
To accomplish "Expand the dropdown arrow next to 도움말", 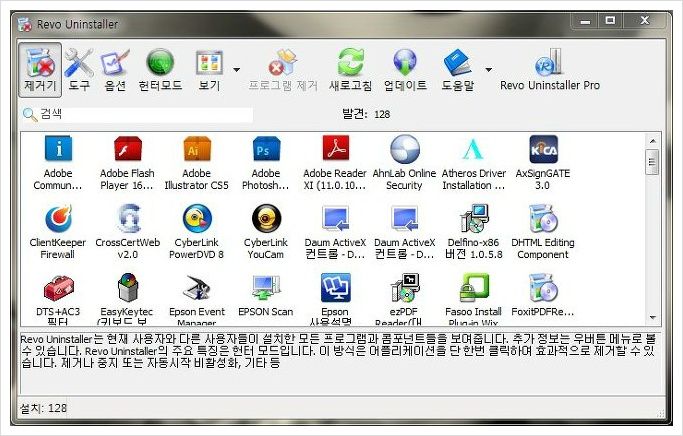I will point(489,70).
